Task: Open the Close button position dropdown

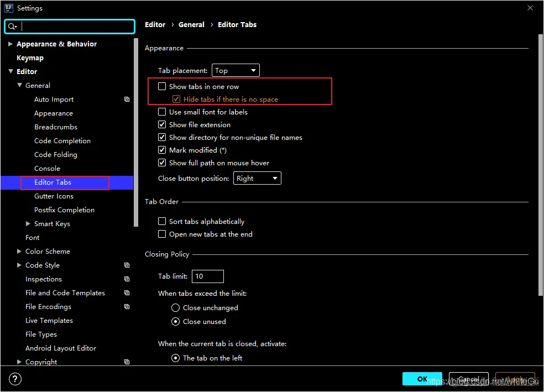Action: (x=257, y=179)
